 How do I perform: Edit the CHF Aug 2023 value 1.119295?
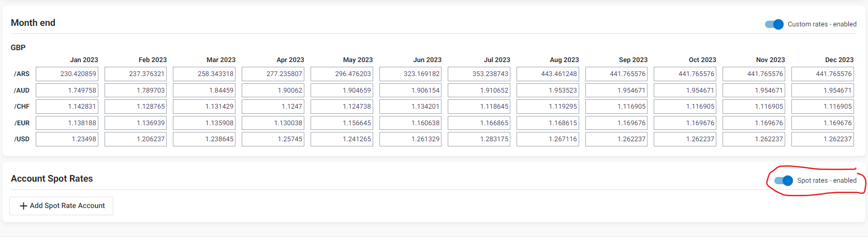[x=548, y=107]
